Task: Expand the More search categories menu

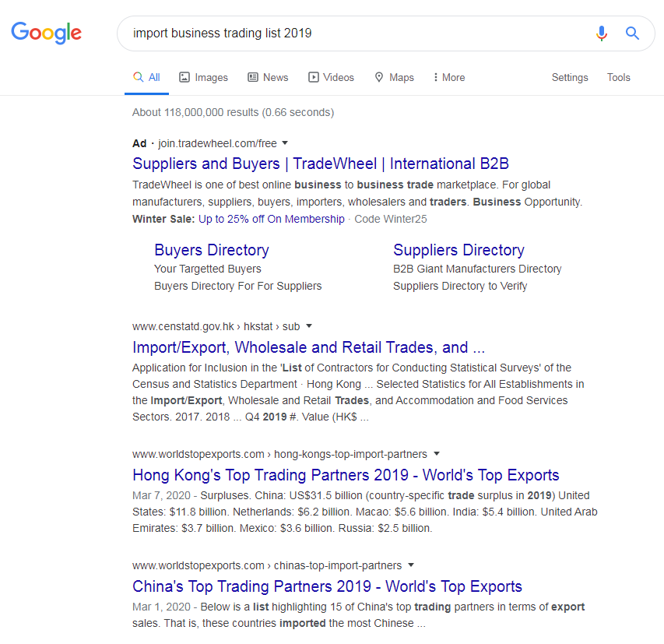Action: [449, 78]
